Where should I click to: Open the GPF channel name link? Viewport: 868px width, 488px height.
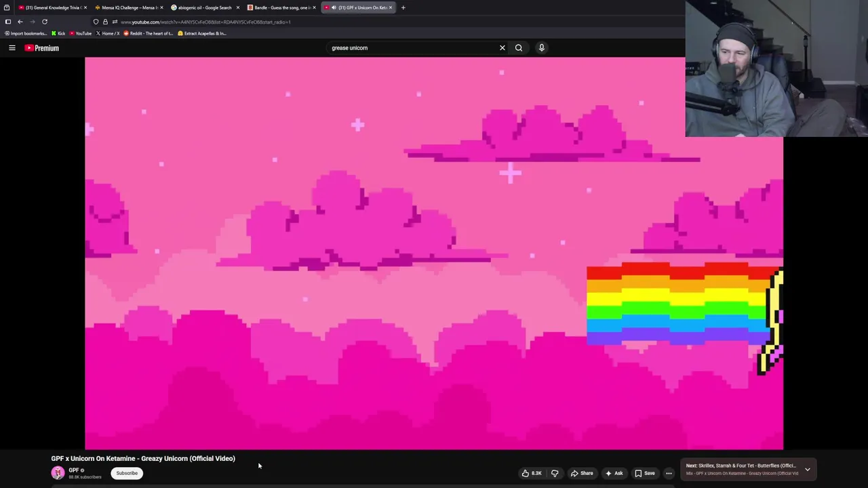(74, 470)
